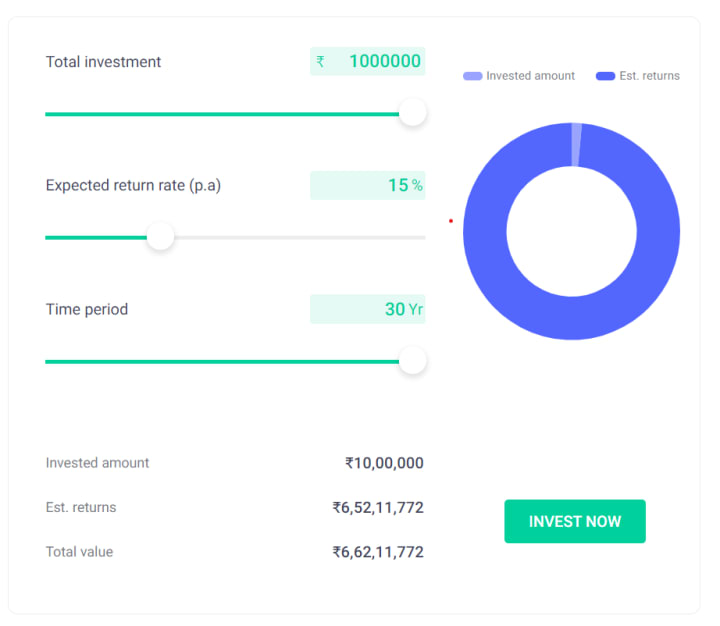This screenshot has width=720, height=626.
Task: Click the Expected return rate input field
Action: 367,185
